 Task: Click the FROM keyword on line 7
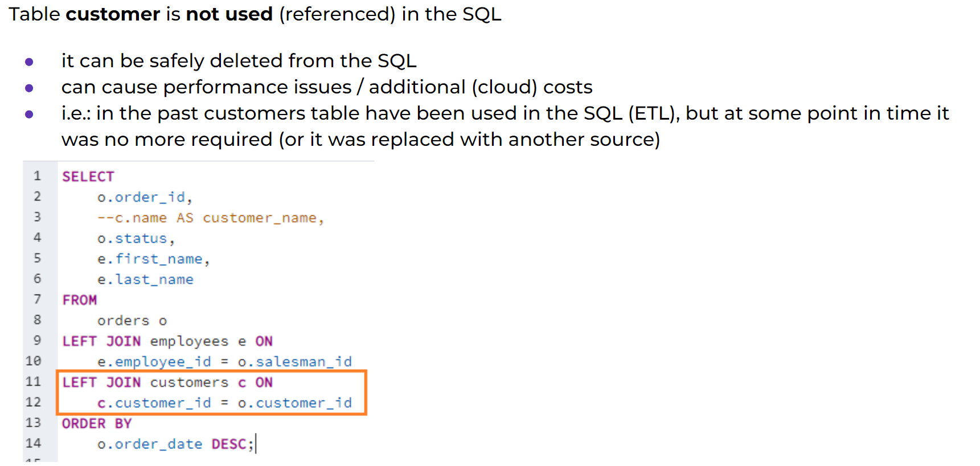click(x=80, y=300)
